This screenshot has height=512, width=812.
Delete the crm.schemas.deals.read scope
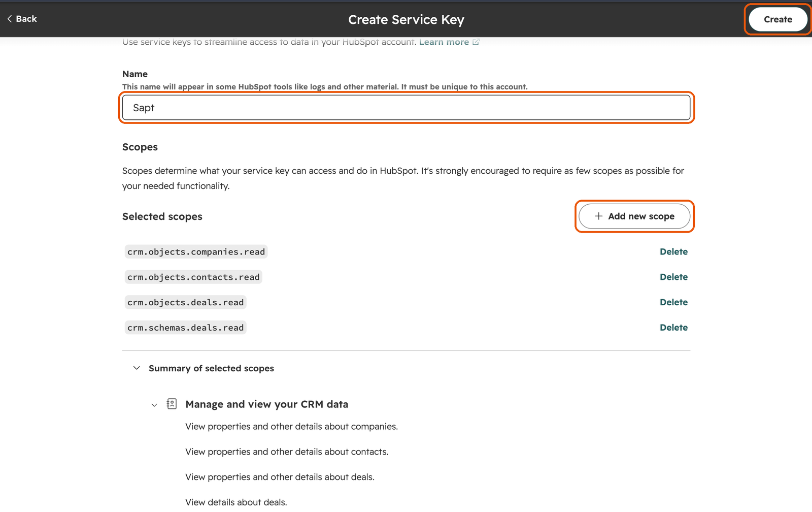tap(673, 328)
